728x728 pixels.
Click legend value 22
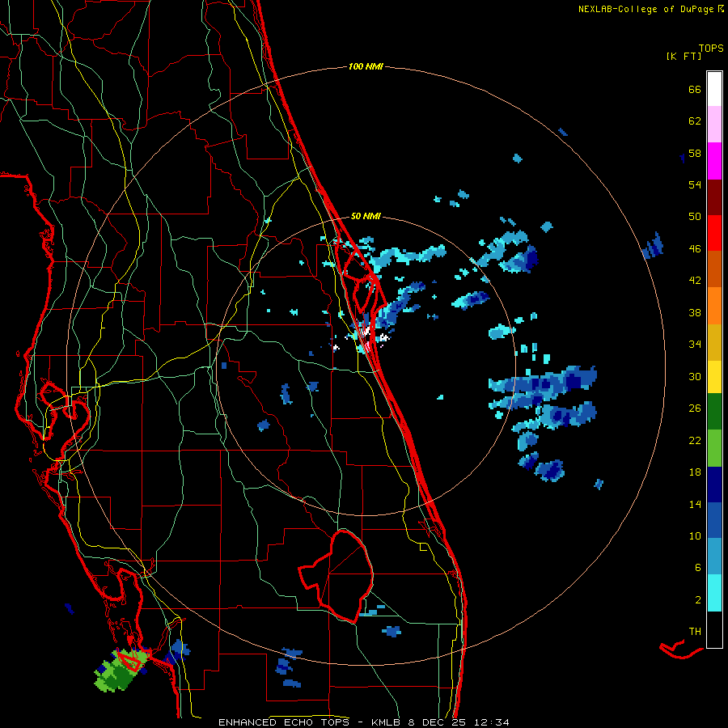tap(695, 440)
